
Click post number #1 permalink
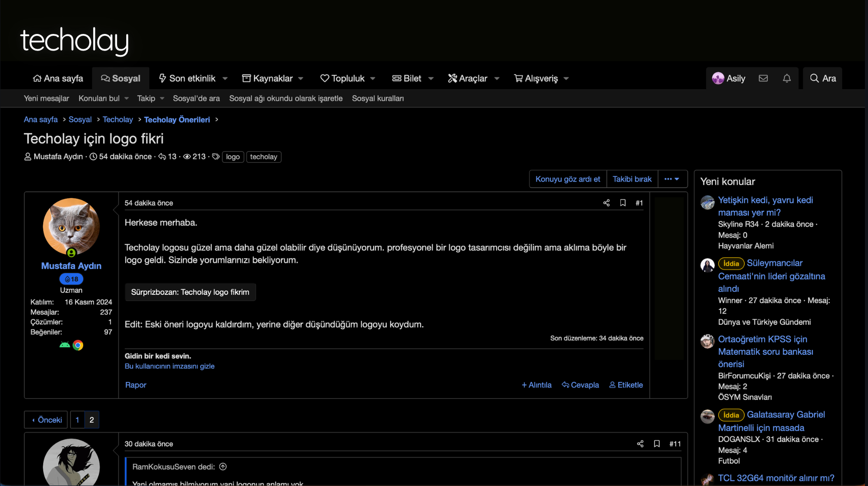tap(639, 203)
